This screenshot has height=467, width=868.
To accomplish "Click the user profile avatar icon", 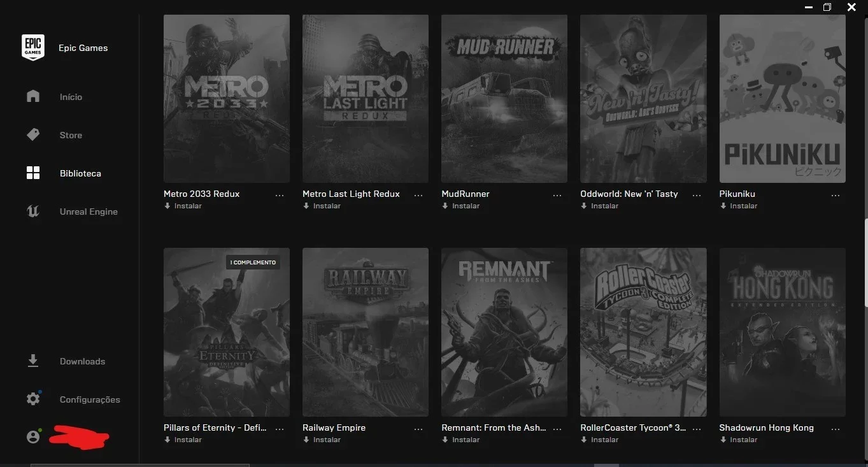I will click(x=33, y=437).
